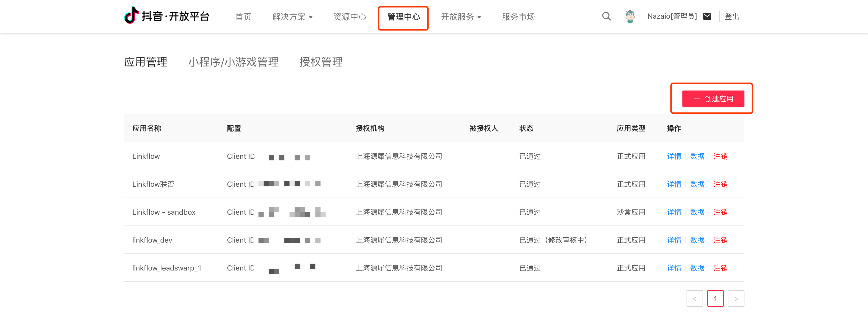Open 服务市场 in navigation bar

click(x=518, y=17)
